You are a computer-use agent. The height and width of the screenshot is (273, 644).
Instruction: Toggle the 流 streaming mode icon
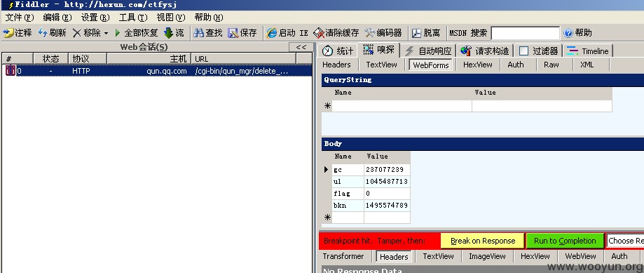(x=168, y=33)
